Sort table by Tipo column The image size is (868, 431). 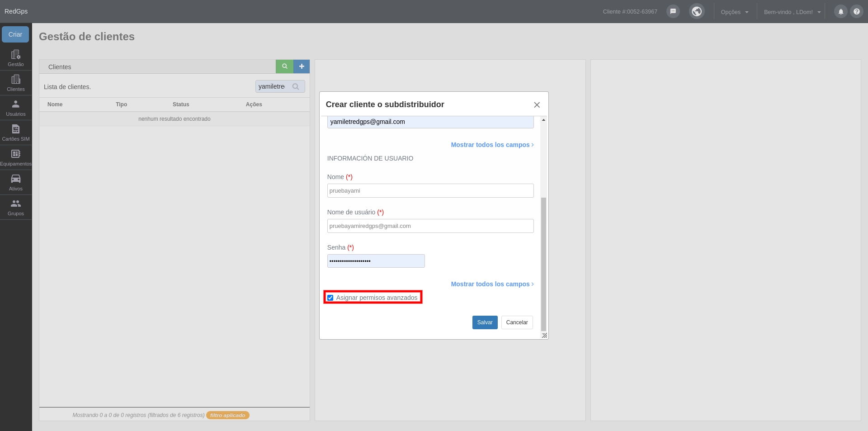121,104
